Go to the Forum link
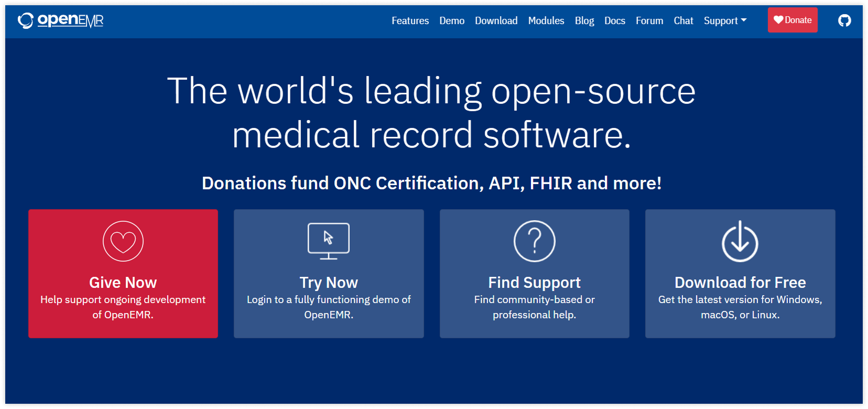 649,20
